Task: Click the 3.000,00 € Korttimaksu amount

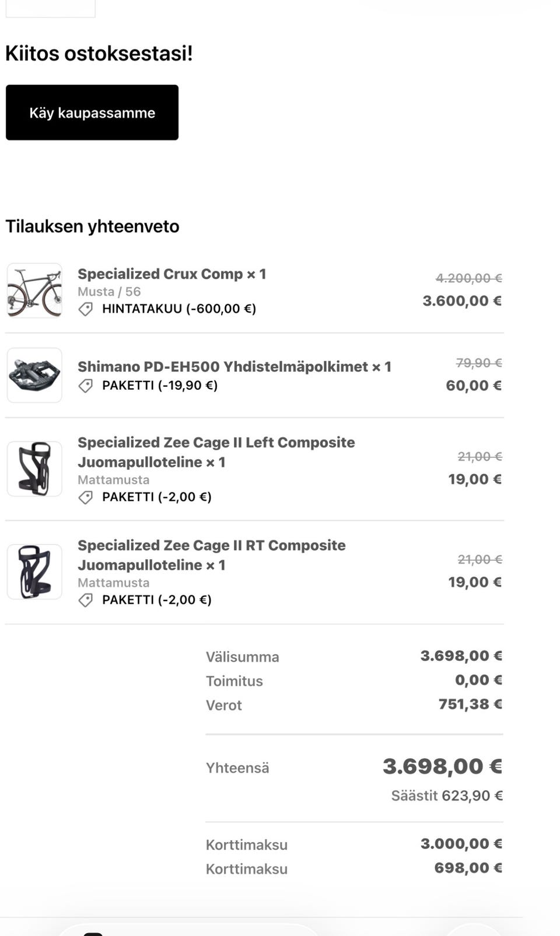Action: click(461, 844)
